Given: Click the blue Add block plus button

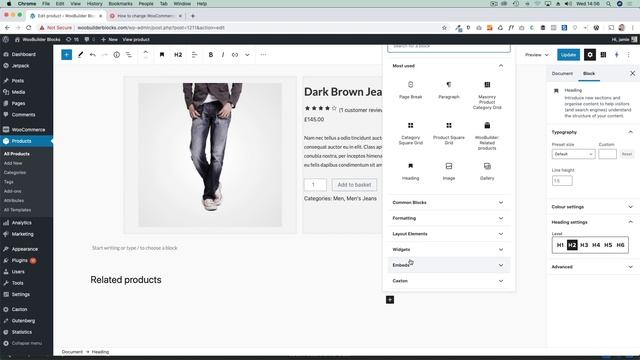Looking at the screenshot, I should coord(67,55).
